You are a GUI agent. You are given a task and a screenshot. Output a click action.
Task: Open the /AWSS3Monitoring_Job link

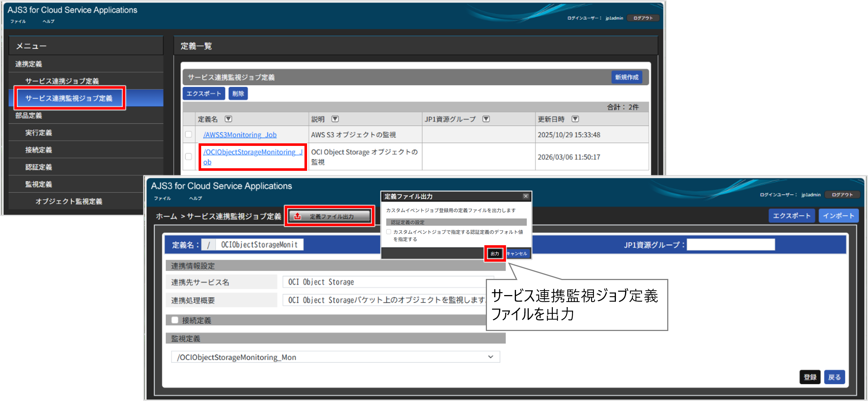pos(240,135)
